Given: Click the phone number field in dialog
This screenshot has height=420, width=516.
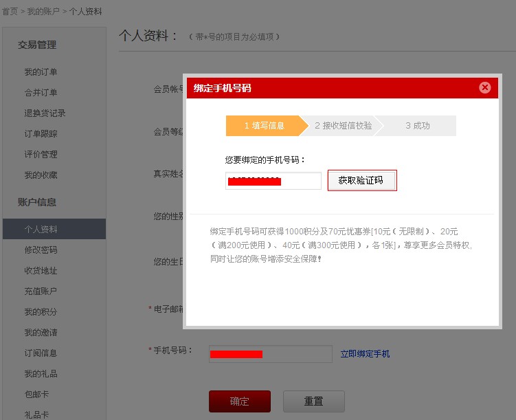Looking at the screenshot, I should click(x=273, y=181).
